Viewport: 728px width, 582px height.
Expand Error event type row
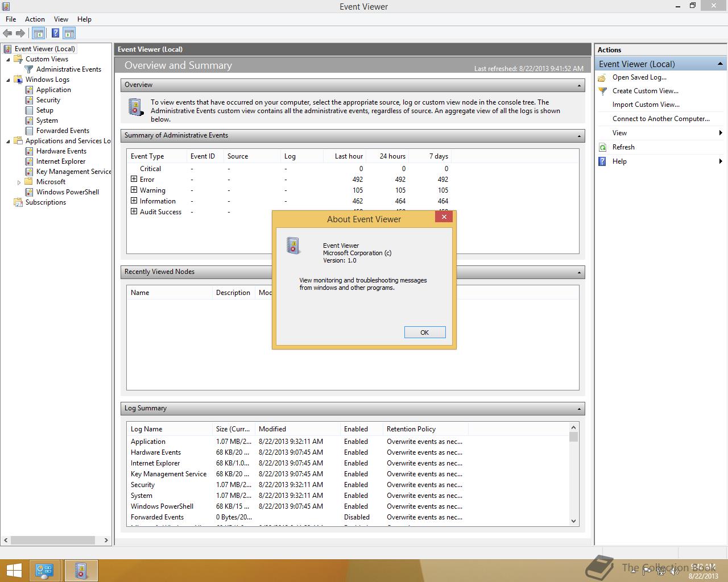(134, 179)
